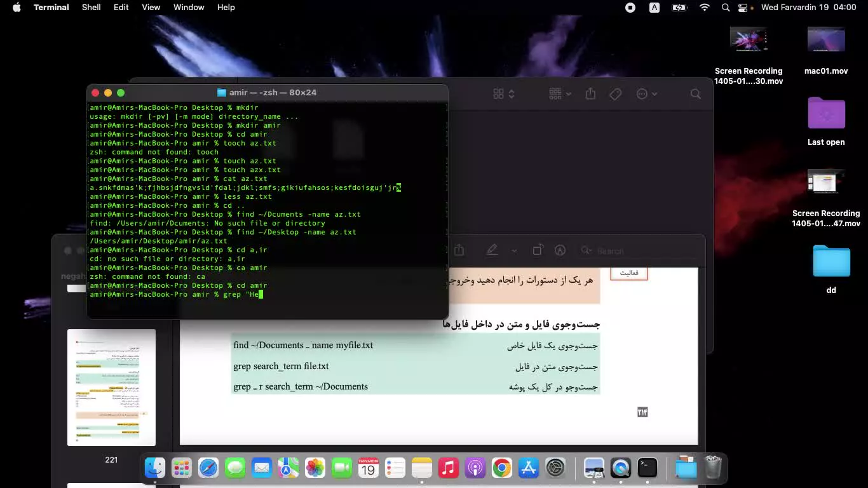This screenshot has width=868, height=488.
Task: Select the dd folder on desktop
Action: (831, 269)
